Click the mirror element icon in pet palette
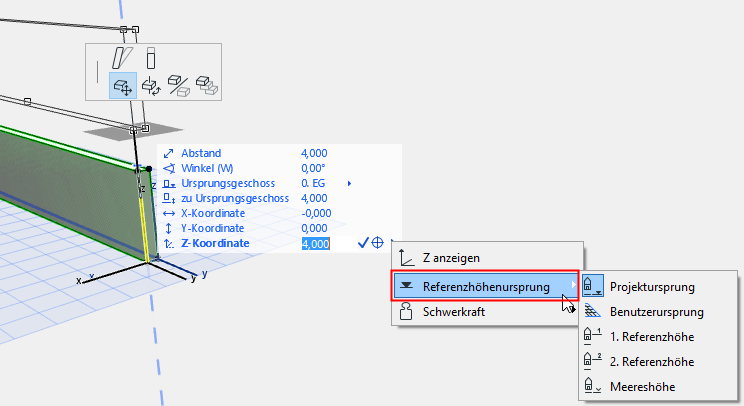 tap(179, 86)
